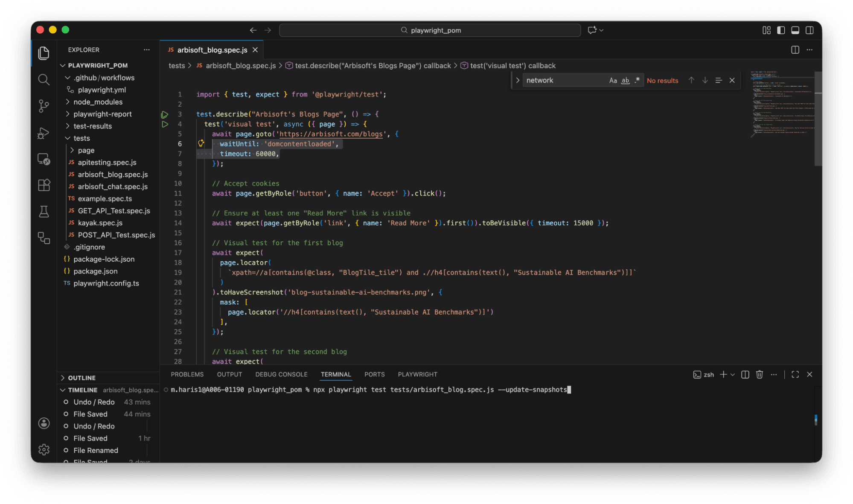Kill terminal with trash icon
The height and width of the screenshot is (504, 853).
coord(759,374)
